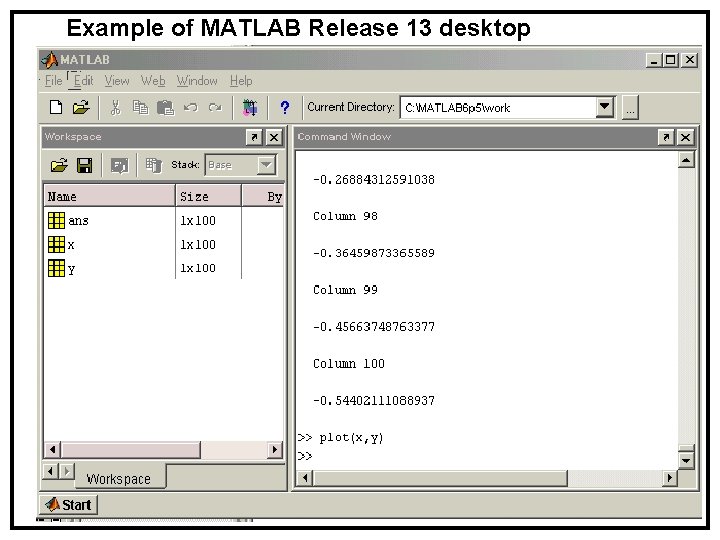Click the Column 99 output label
This screenshot has height=540, width=720.
(345, 290)
